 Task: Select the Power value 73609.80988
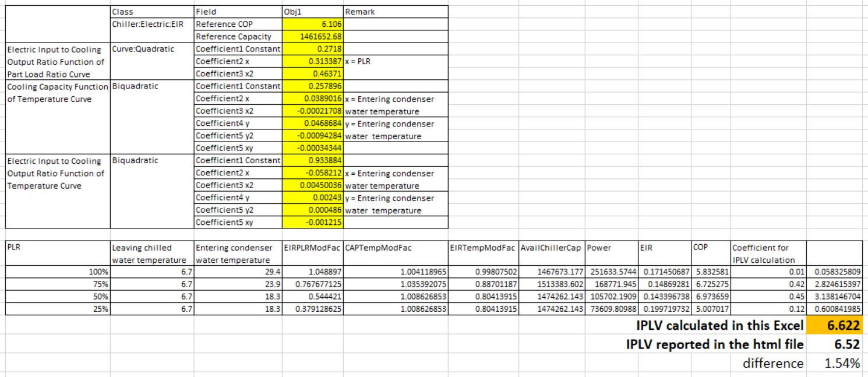(x=611, y=309)
